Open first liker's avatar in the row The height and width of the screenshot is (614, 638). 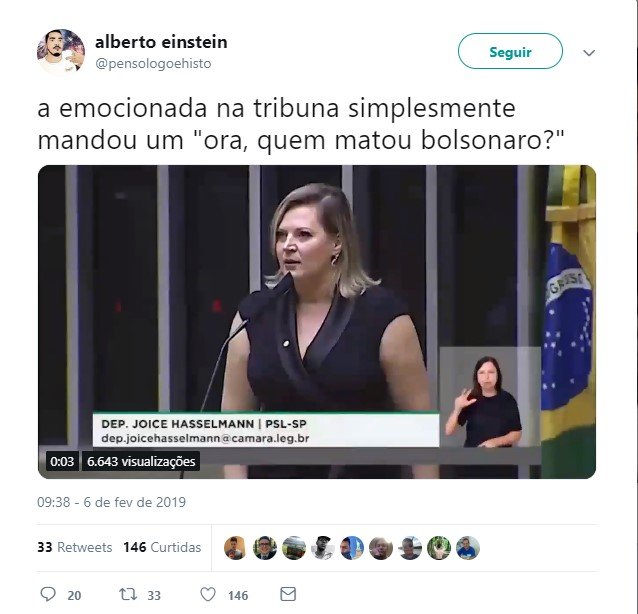click(236, 548)
